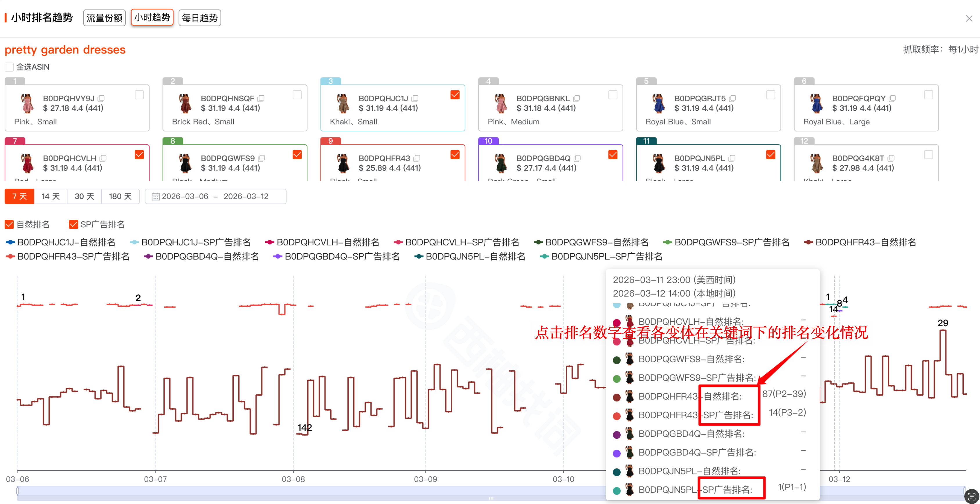Switch to the 流量份额 tab

tap(104, 18)
